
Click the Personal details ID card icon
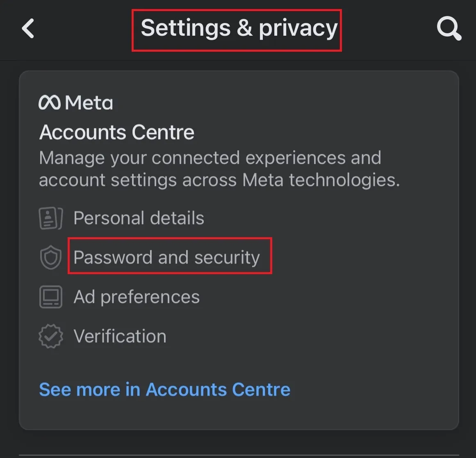50,218
